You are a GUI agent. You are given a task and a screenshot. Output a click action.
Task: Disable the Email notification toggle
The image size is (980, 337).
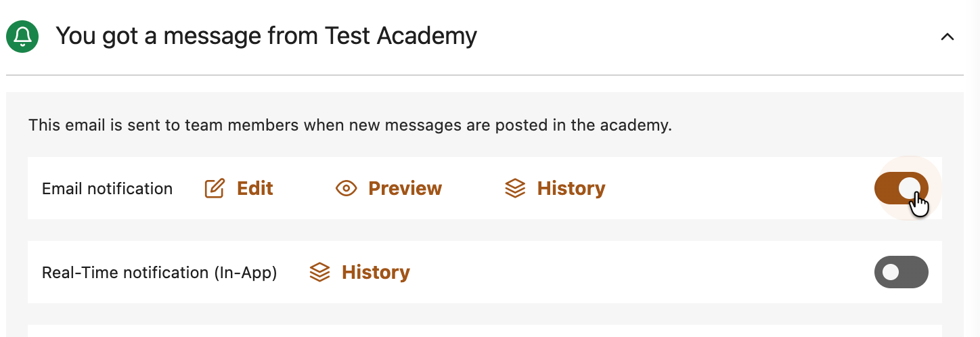click(901, 188)
